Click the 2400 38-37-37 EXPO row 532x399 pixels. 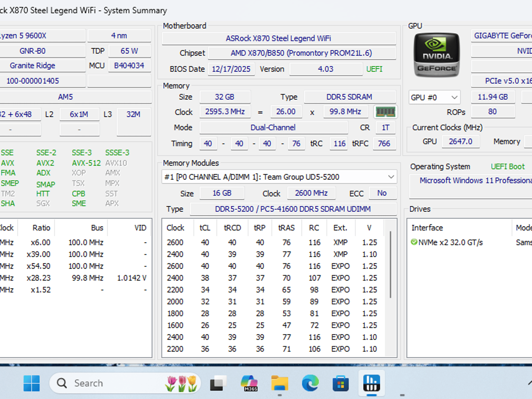(x=273, y=278)
